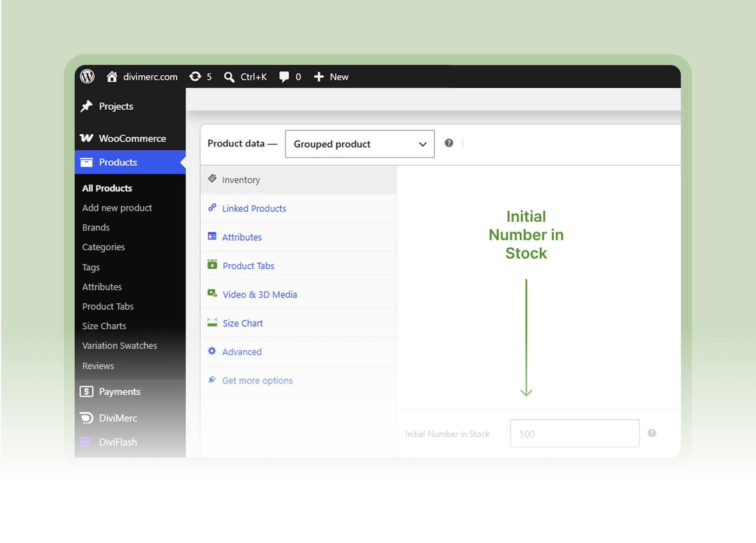Click the updates refresh icon
Viewport: 756px width, 543px height.
195,77
